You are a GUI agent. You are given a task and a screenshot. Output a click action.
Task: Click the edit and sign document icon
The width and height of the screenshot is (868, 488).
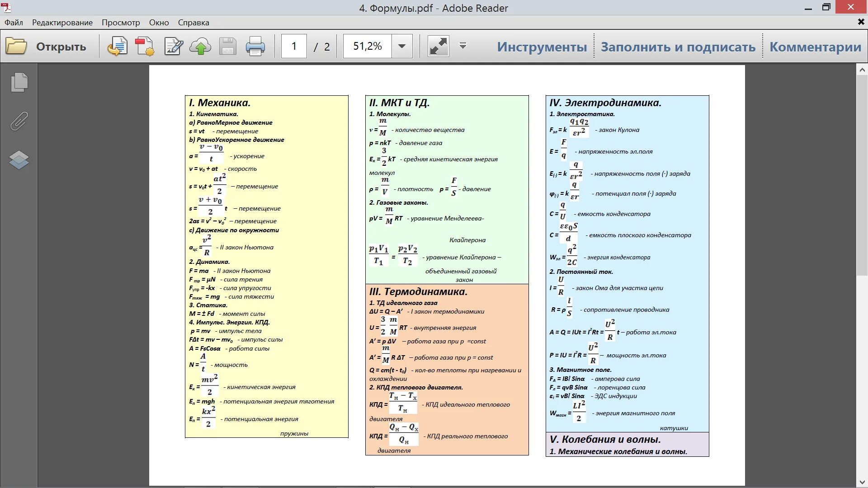pyautogui.click(x=174, y=47)
